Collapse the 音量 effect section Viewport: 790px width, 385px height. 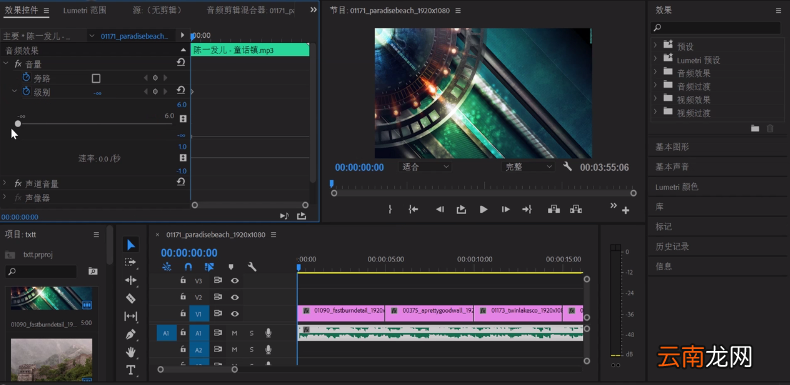pyautogui.click(x=6, y=63)
